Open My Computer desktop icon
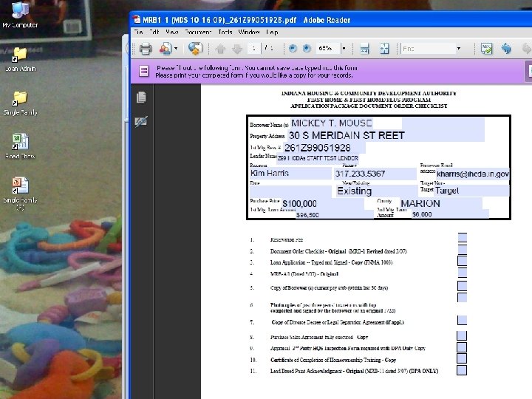 20,15
